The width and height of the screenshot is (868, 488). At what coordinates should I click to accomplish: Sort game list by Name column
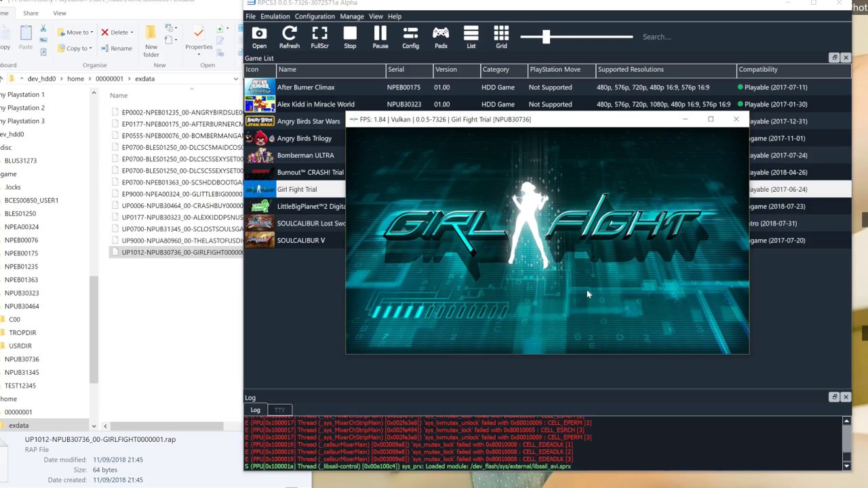coord(330,69)
